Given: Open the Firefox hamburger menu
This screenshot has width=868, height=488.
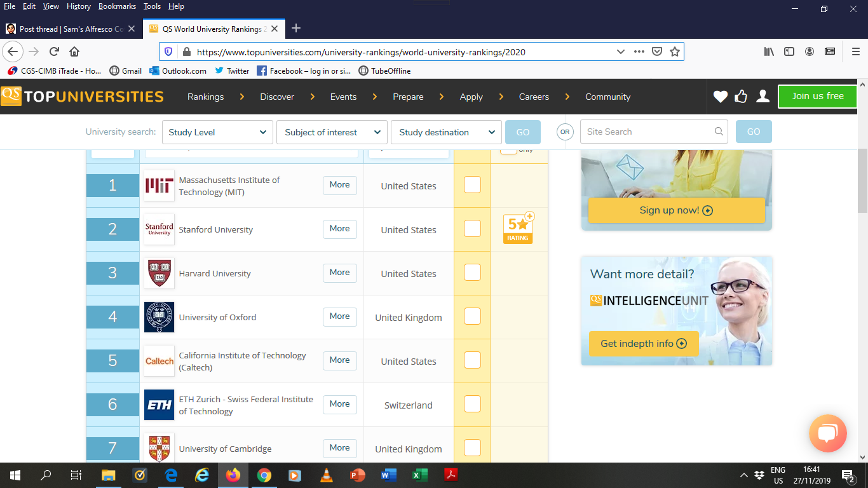Looking at the screenshot, I should pyautogui.click(x=855, y=51).
